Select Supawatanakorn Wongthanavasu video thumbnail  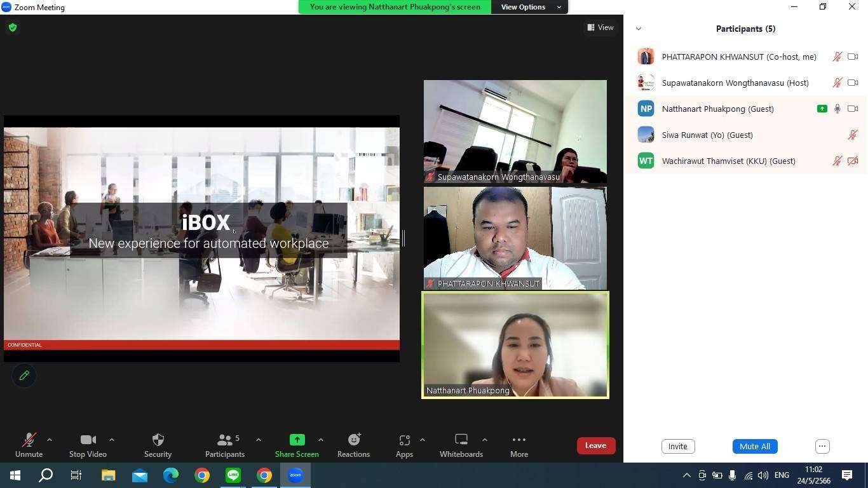coord(515,132)
